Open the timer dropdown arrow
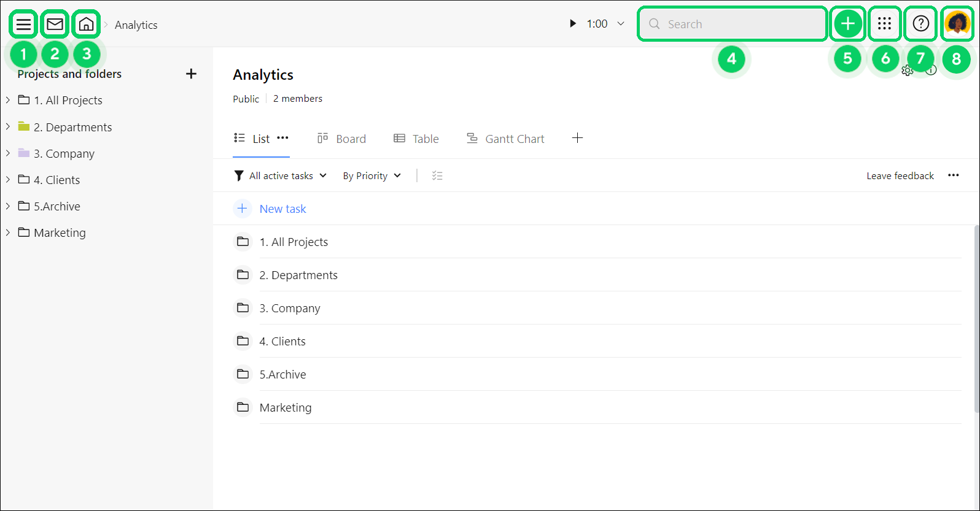 pos(621,24)
